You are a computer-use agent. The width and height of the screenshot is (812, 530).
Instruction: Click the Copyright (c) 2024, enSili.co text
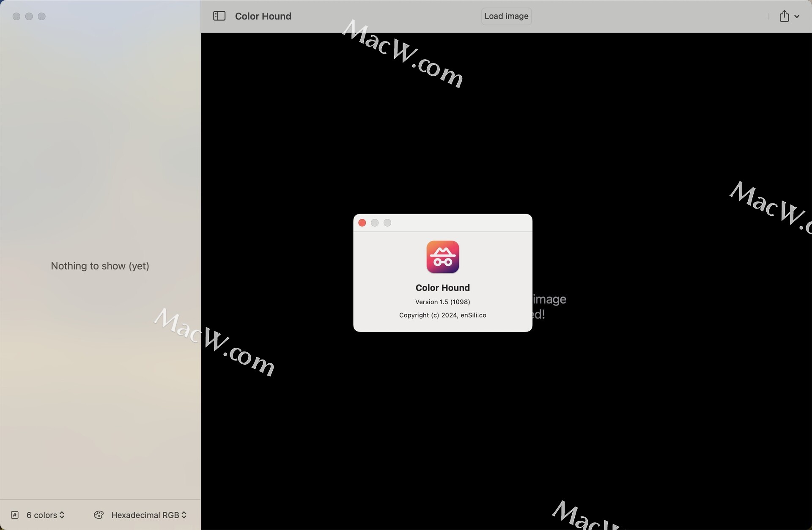442,315
